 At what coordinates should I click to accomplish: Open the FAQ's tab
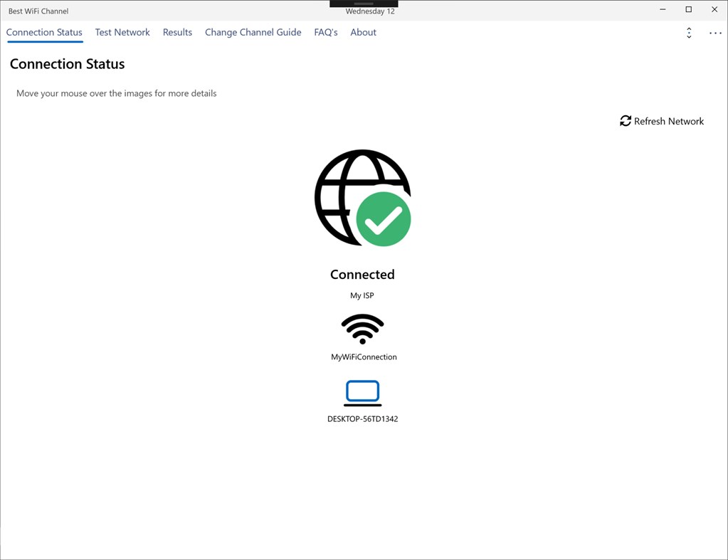click(x=325, y=32)
